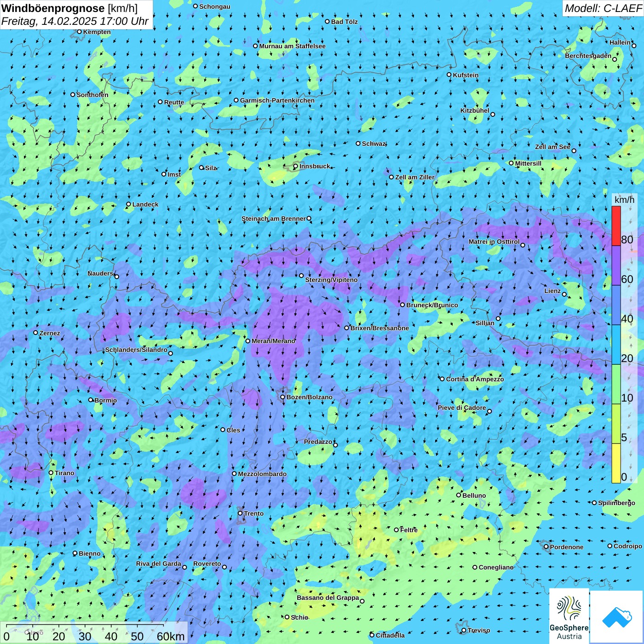644x644 pixels.
Task: Select the Bozen/Bolzano city label
Action: [x=309, y=397]
